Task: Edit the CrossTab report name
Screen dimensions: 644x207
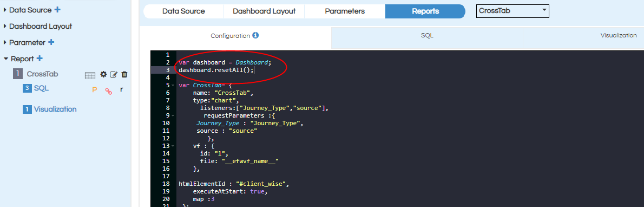Action: pos(114,74)
